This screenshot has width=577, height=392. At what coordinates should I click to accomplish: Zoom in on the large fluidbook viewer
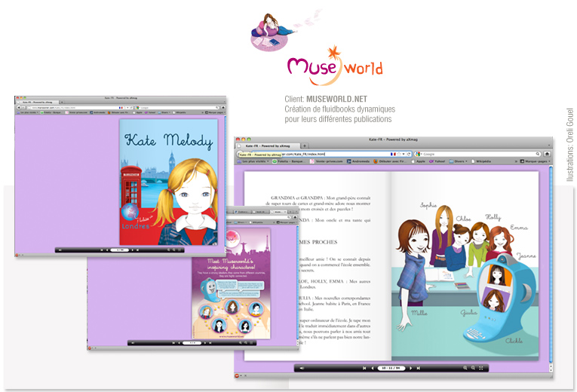[465, 368]
